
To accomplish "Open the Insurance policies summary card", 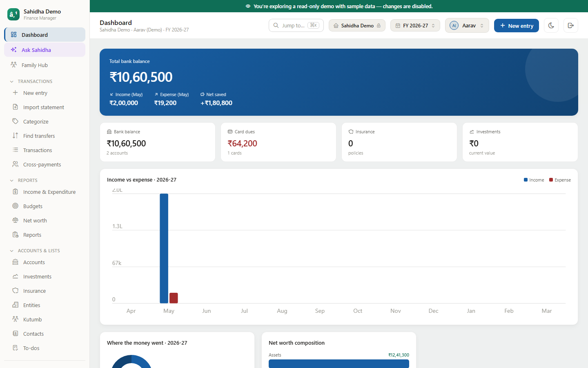I will 399,142.
